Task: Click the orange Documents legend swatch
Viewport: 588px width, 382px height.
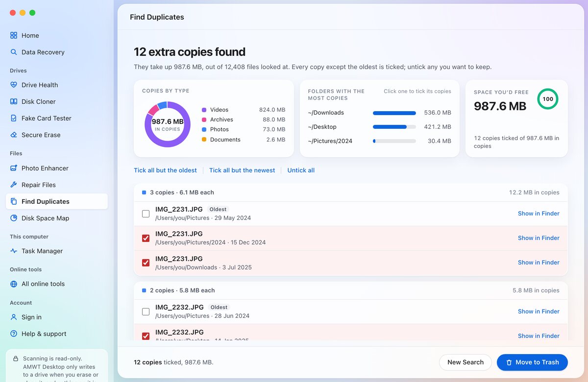Action: (x=204, y=140)
